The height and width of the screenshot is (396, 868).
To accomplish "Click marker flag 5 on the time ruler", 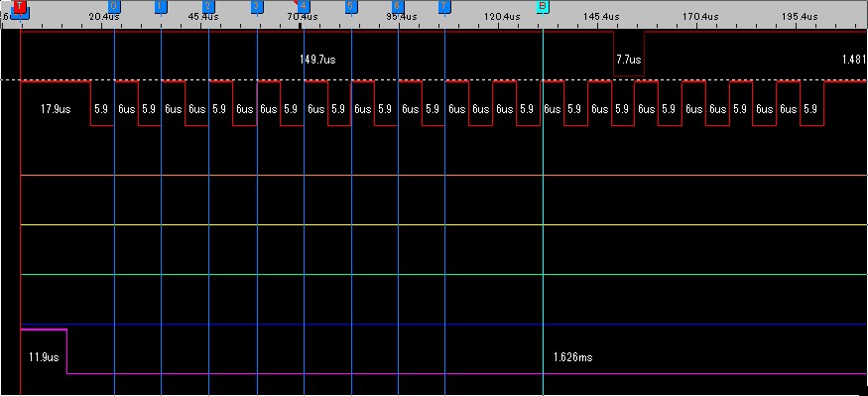I will tap(351, 7).
